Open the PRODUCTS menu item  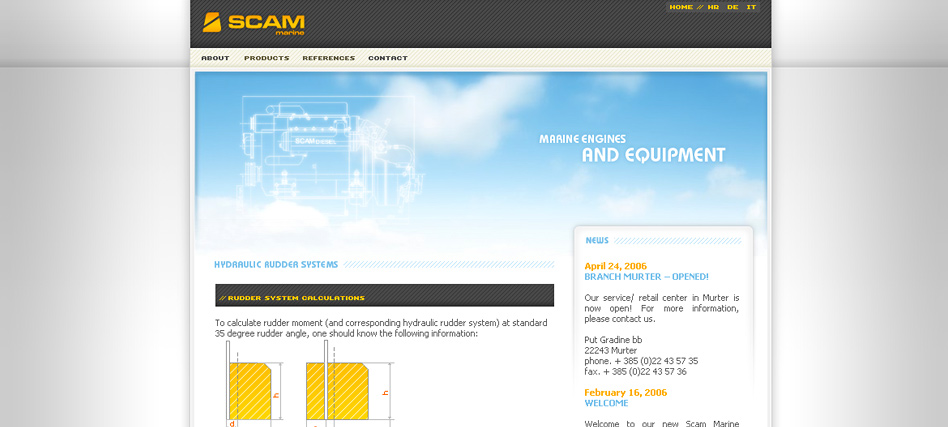pos(267,58)
